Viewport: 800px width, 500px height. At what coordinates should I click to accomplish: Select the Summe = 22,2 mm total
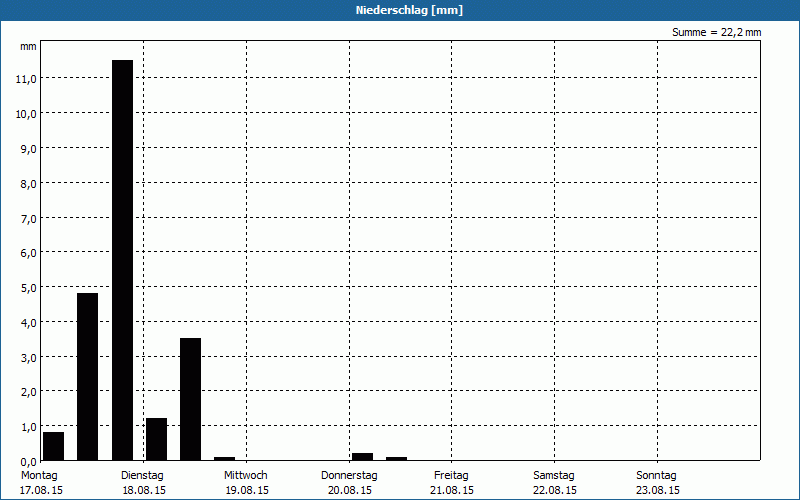[x=716, y=32]
